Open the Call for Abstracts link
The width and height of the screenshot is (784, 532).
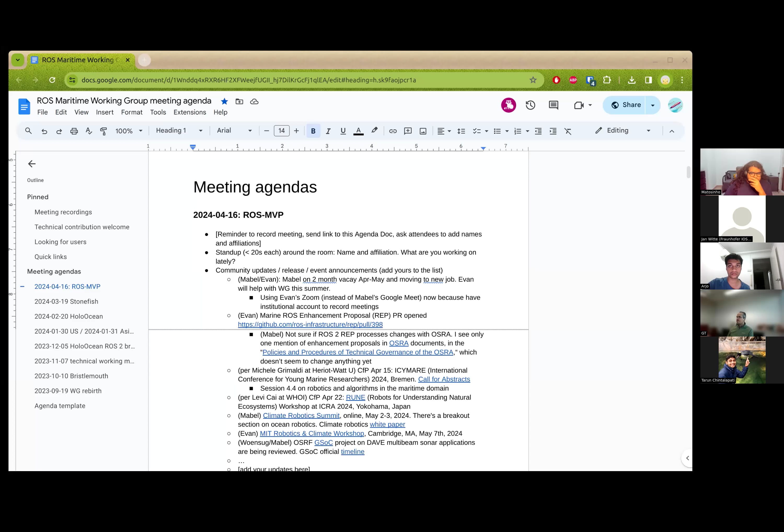[444, 379]
